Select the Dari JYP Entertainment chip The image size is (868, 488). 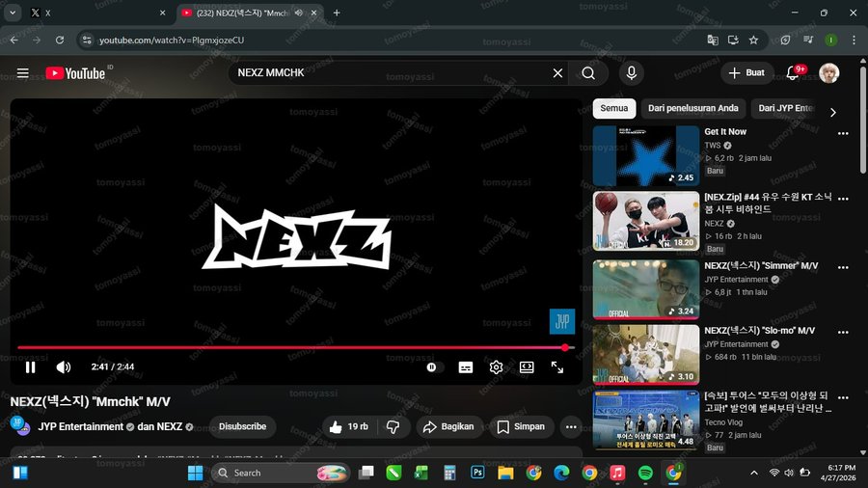click(785, 108)
